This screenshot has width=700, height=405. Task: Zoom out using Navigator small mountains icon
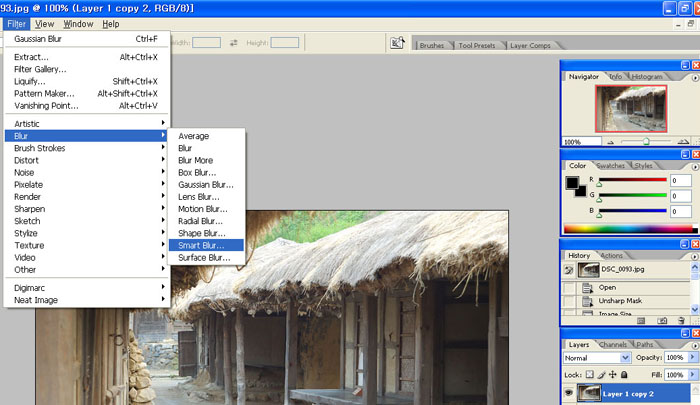(610, 142)
